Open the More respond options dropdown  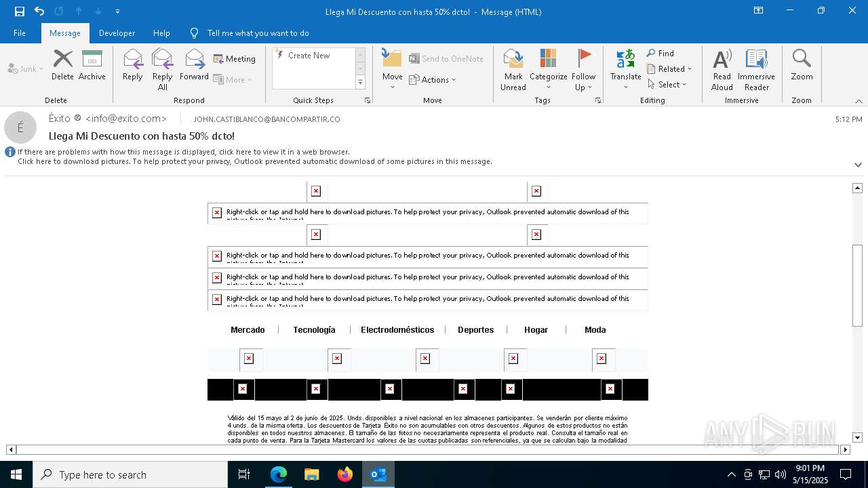(233, 79)
